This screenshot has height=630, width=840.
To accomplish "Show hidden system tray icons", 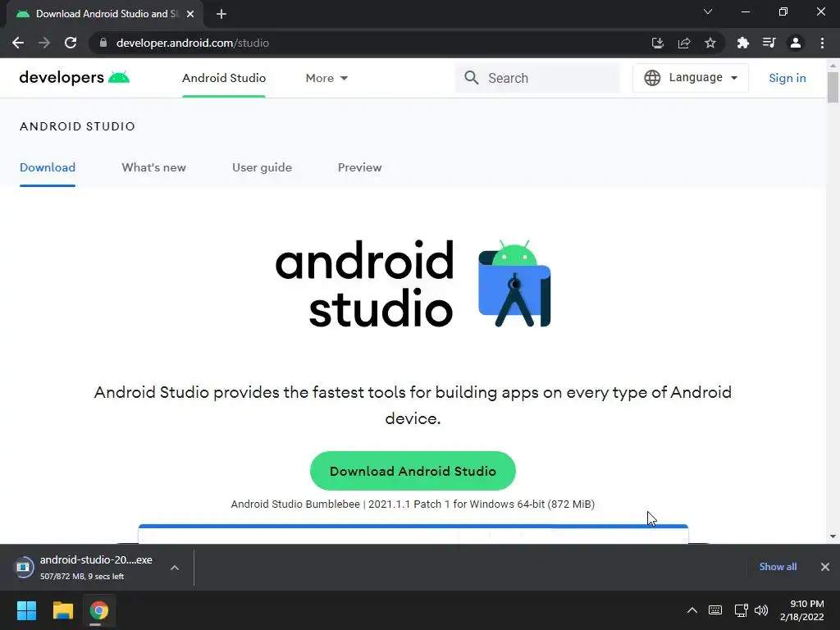I will (692, 610).
